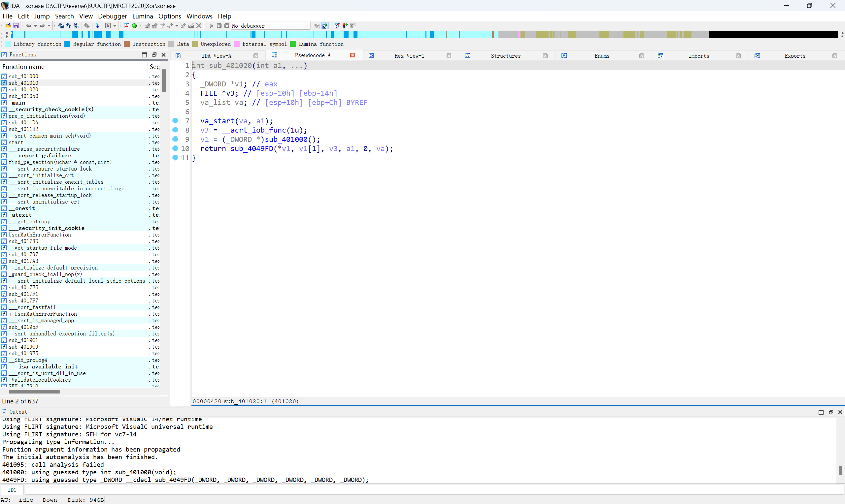This screenshot has width=845, height=504.
Task: Switch to the Enums tab
Action: tap(602, 56)
